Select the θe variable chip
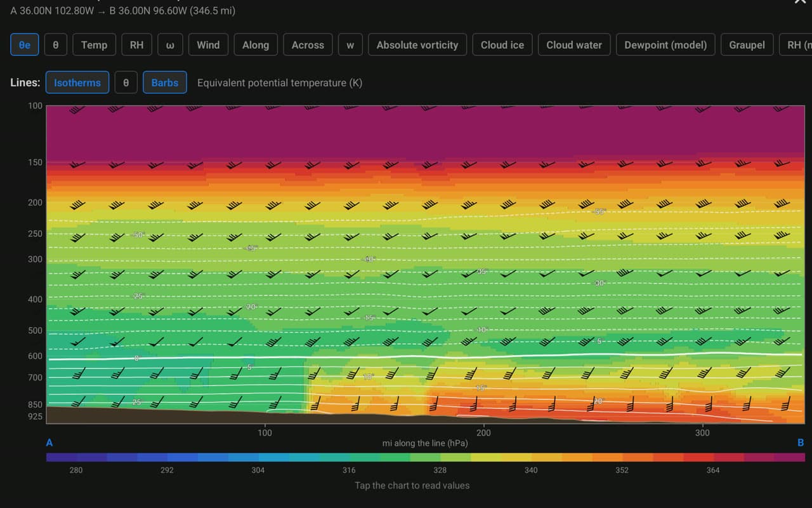The width and height of the screenshot is (812, 508). (x=25, y=44)
